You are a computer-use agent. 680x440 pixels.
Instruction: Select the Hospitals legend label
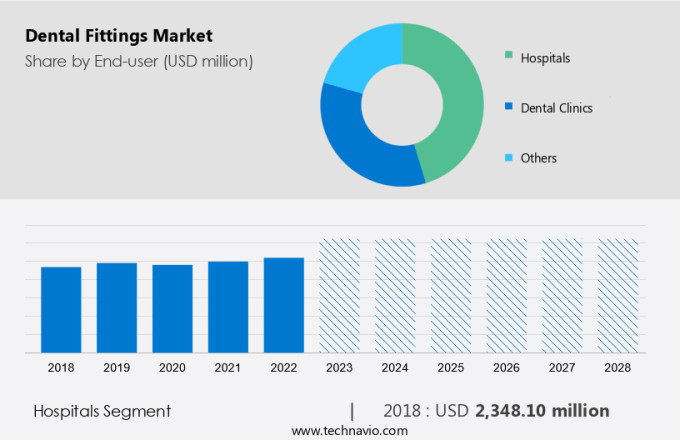click(x=545, y=58)
